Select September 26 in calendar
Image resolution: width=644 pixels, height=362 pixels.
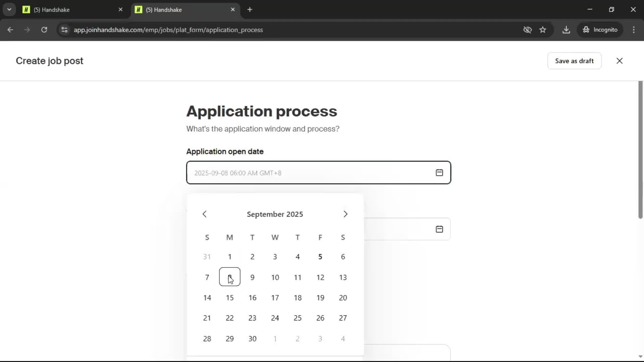click(x=320, y=318)
